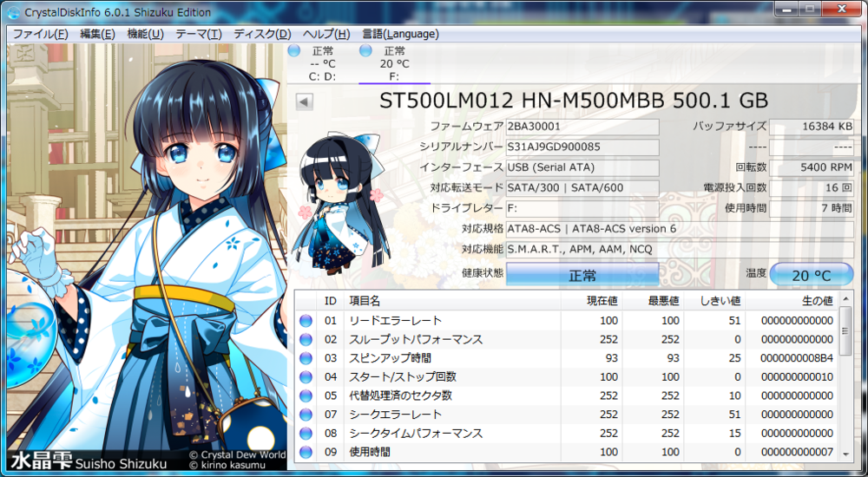Open the テーマ(T) menu
The image size is (868, 477).
coord(199,34)
